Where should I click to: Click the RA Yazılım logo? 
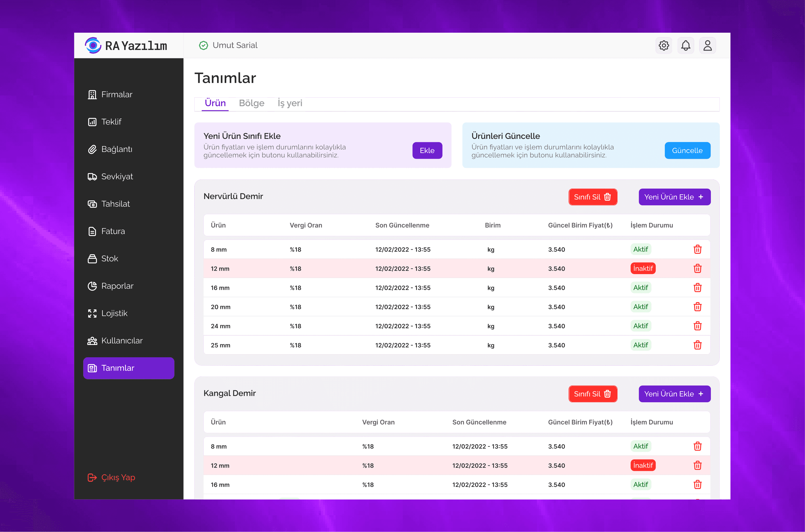point(126,46)
